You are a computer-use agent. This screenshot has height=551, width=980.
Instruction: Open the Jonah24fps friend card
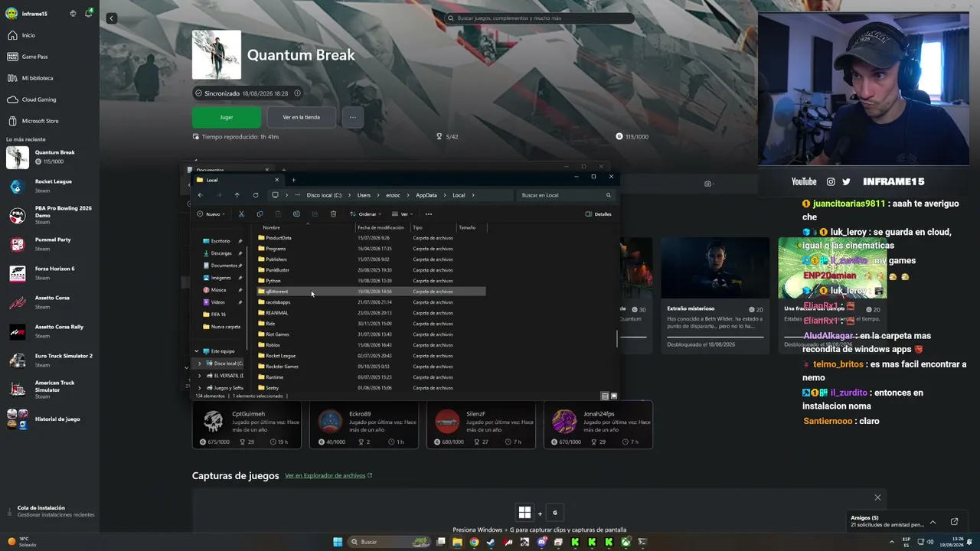click(x=598, y=425)
